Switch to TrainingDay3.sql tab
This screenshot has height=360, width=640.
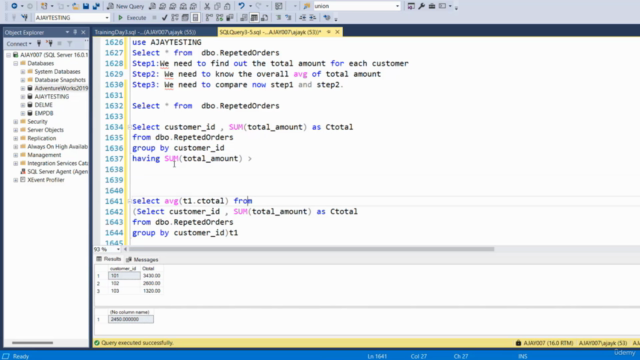point(145,32)
